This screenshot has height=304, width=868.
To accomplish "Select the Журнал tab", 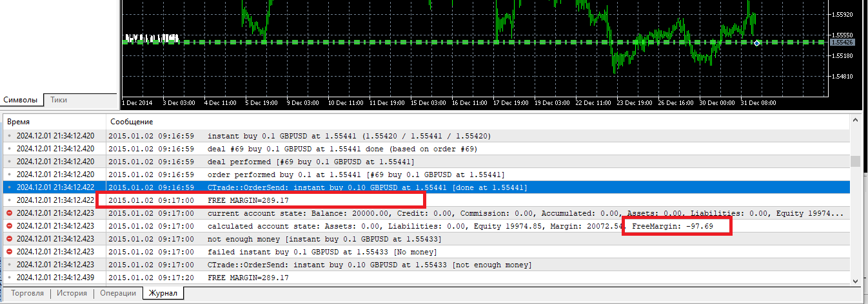I will click(x=163, y=293).
